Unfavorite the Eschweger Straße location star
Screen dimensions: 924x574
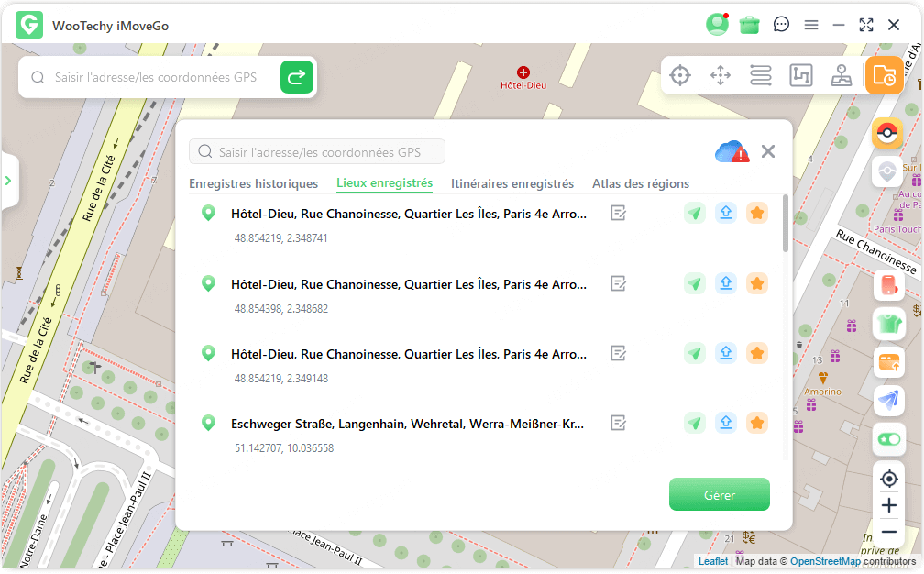pyautogui.click(x=756, y=423)
